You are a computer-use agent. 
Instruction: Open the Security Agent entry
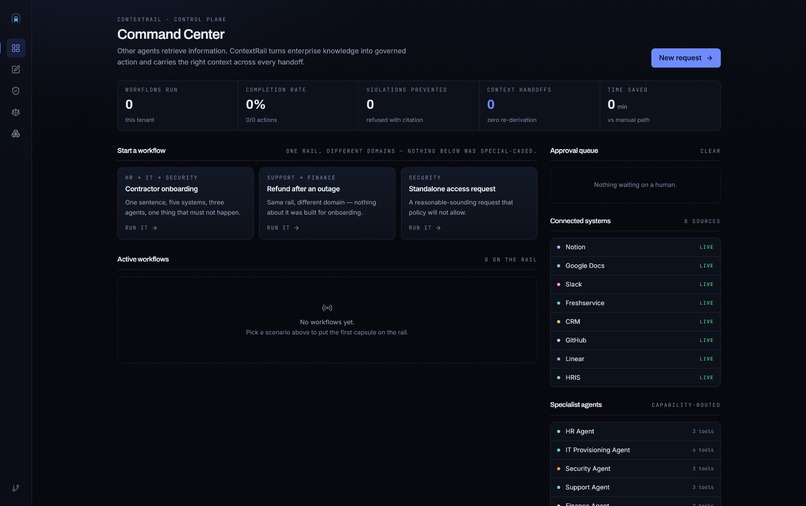(635, 468)
